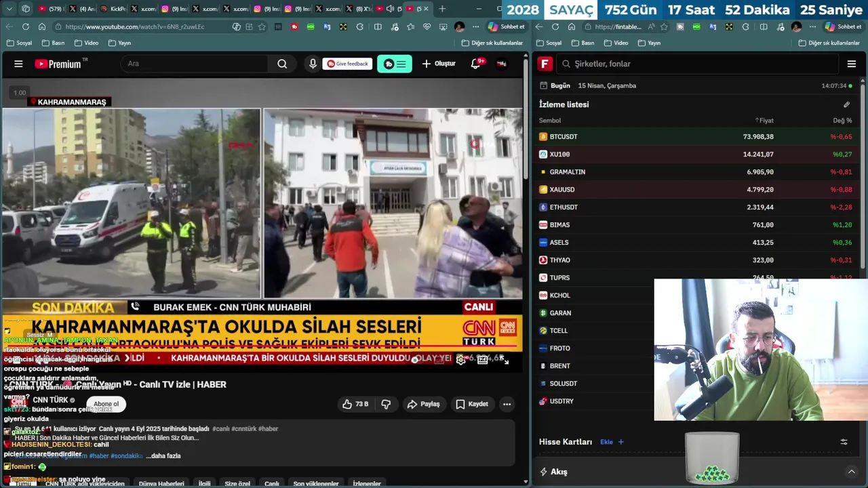Click the Kaydet save button
The height and width of the screenshot is (488, 868).
pyautogui.click(x=472, y=404)
